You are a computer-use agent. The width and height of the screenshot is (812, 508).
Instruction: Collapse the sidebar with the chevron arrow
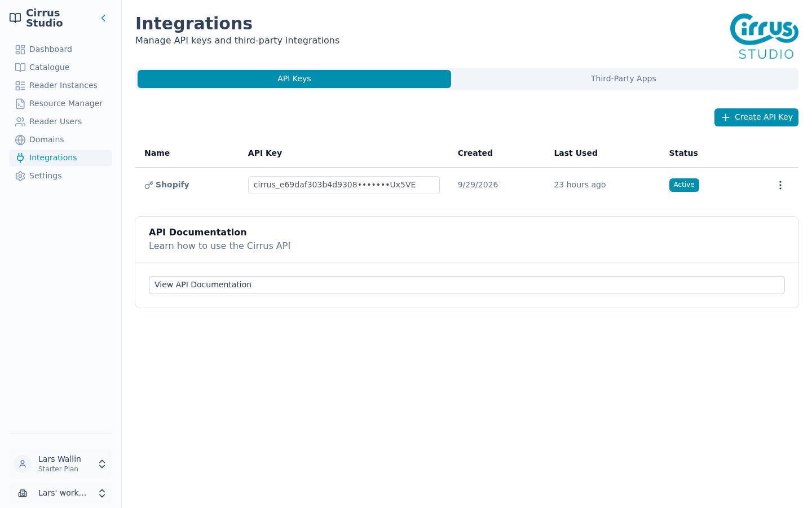(x=103, y=18)
